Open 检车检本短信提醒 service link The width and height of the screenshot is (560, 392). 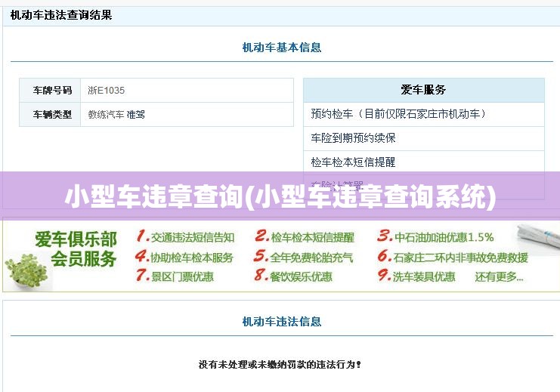coord(353,162)
